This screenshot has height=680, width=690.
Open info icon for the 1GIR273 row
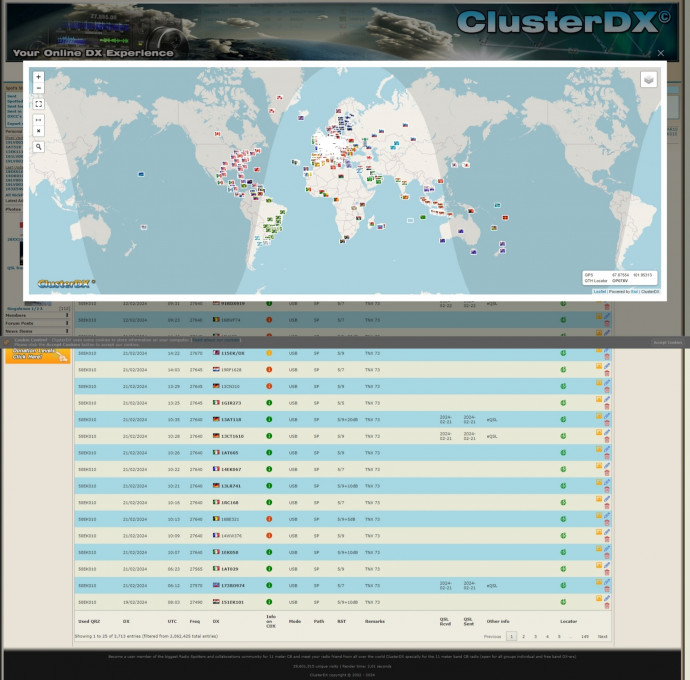tap(269, 403)
